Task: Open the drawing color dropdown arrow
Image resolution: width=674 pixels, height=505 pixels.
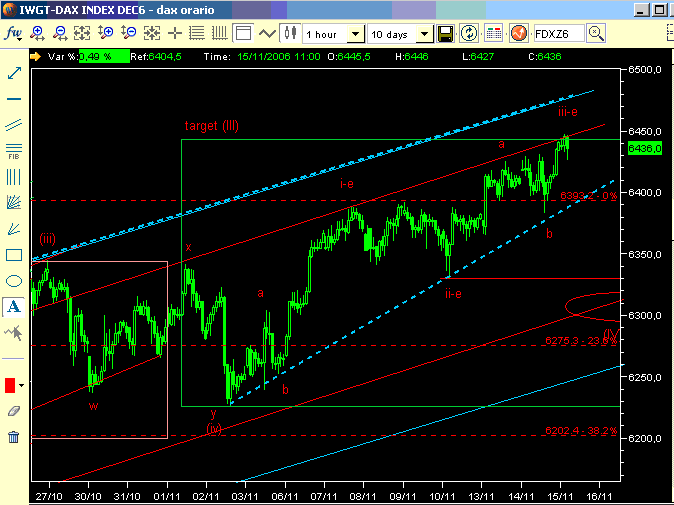Action: point(21,385)
